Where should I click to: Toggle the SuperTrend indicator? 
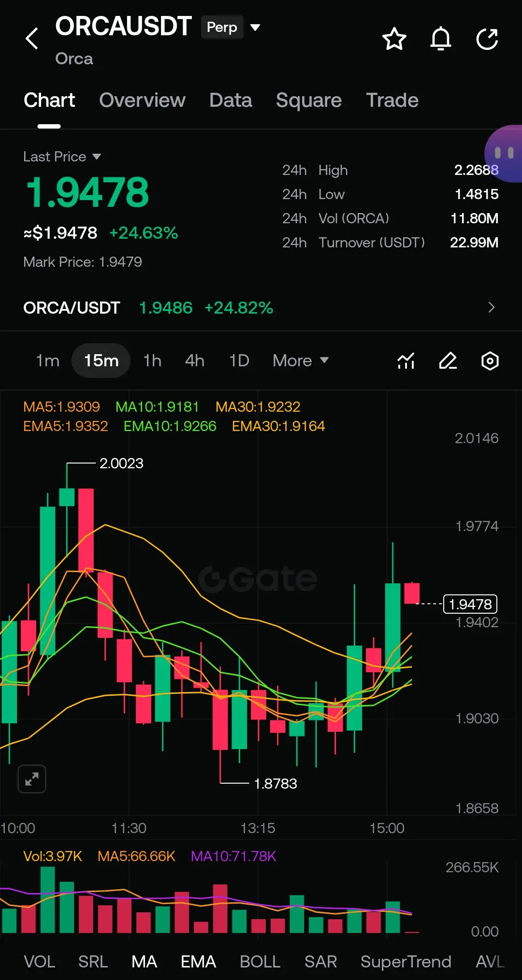tap(406, 961)
